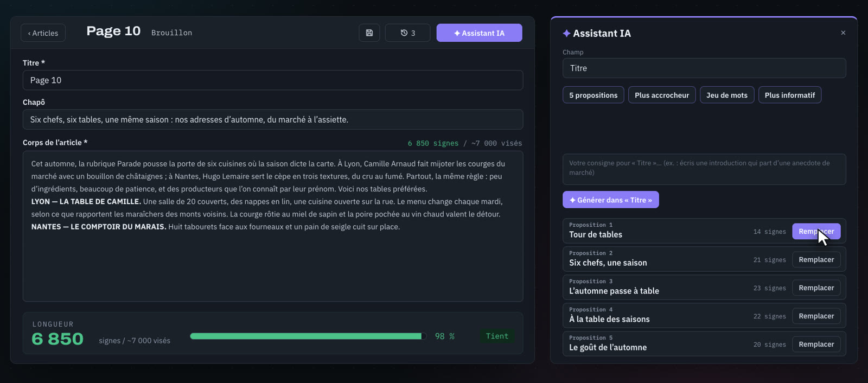Viewport: 868px width, 383px height.
Task: Click into the Corps de l'article editor
Action: (x=272, y=226)
